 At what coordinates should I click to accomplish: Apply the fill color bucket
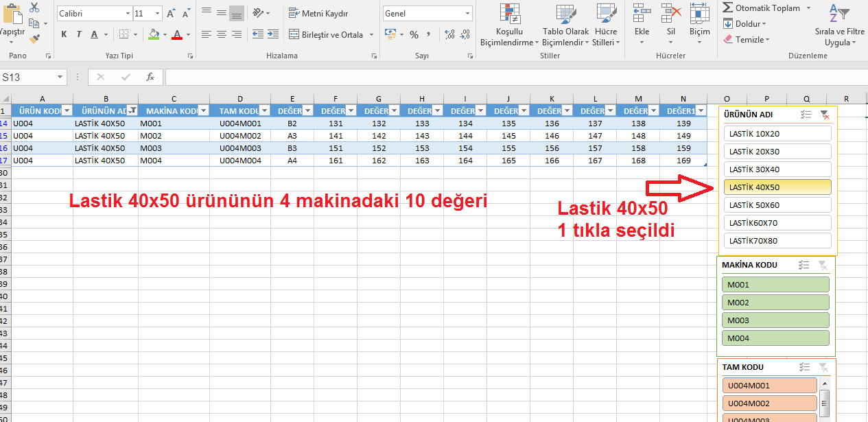(x=154, y=34)
